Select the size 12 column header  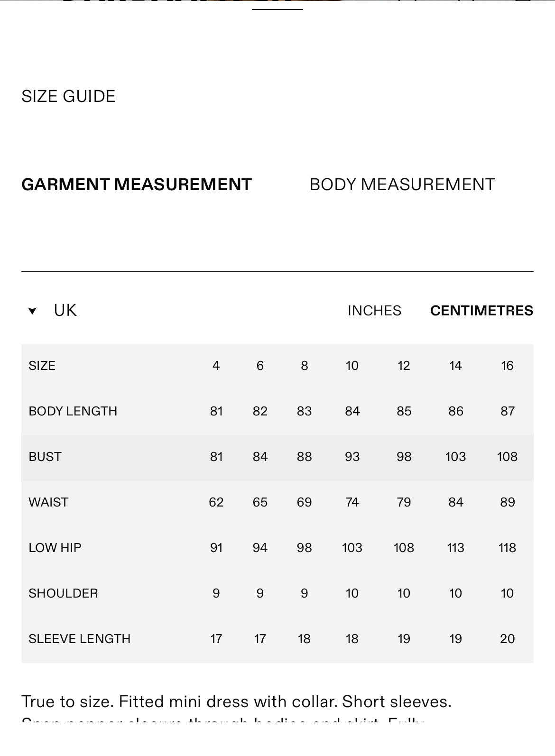tap(404, 366)
